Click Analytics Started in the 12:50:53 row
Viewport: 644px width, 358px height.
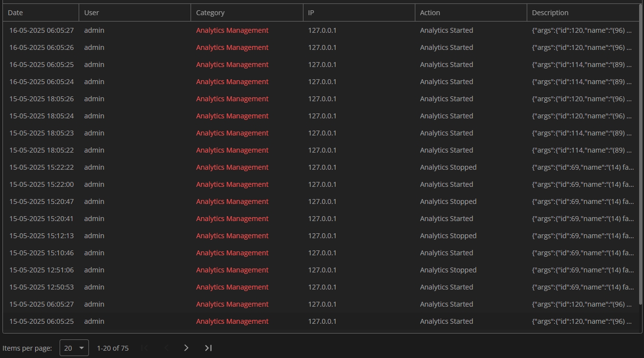447,287
